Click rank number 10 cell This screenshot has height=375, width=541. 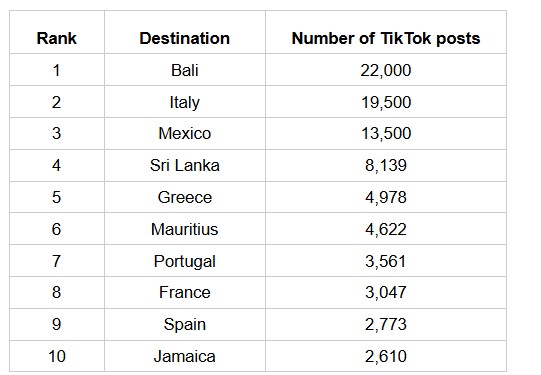(x=57, y=356)
